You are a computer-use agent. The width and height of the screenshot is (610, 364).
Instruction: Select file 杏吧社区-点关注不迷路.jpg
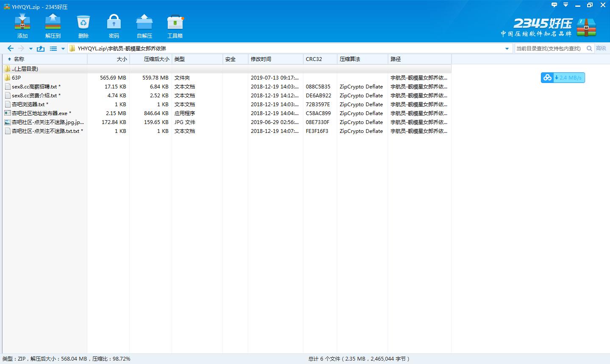pos(227,122)
